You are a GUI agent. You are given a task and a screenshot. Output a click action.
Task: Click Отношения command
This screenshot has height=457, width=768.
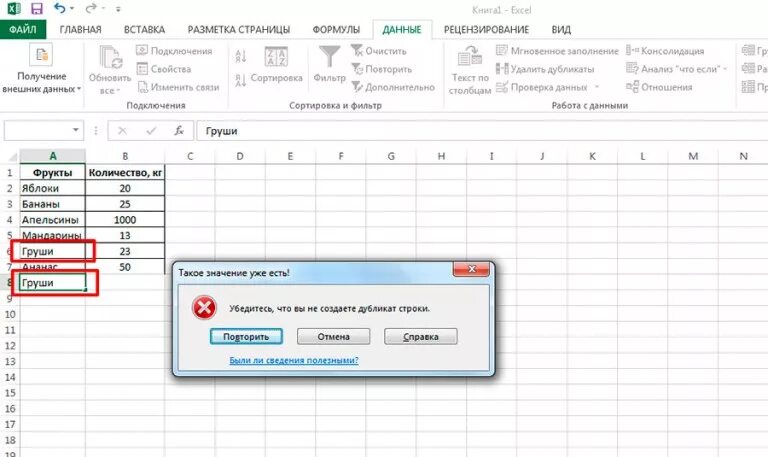(x=659, y=87)
